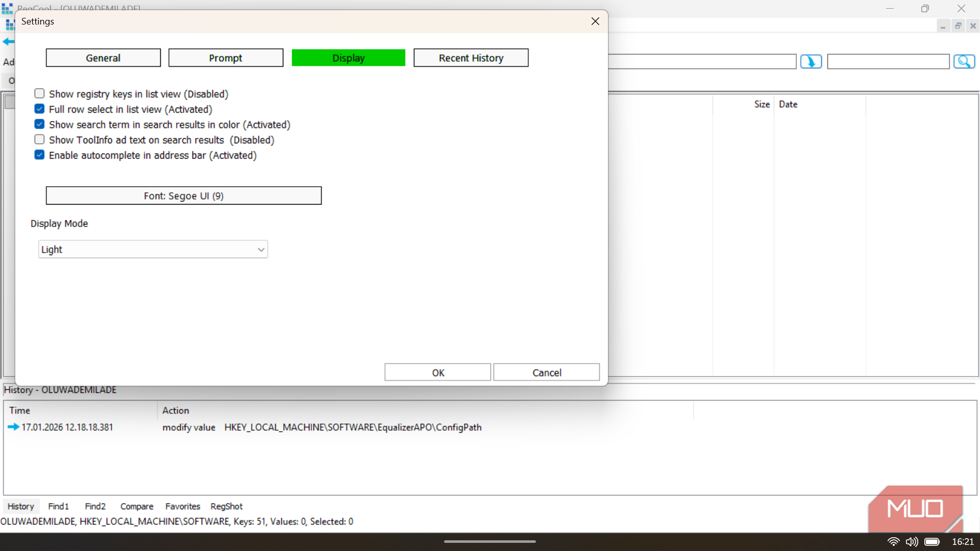Viewport: 980px width, 551px height.
Task: Click the battery tray icon
Action: click(x=932, y=542)
